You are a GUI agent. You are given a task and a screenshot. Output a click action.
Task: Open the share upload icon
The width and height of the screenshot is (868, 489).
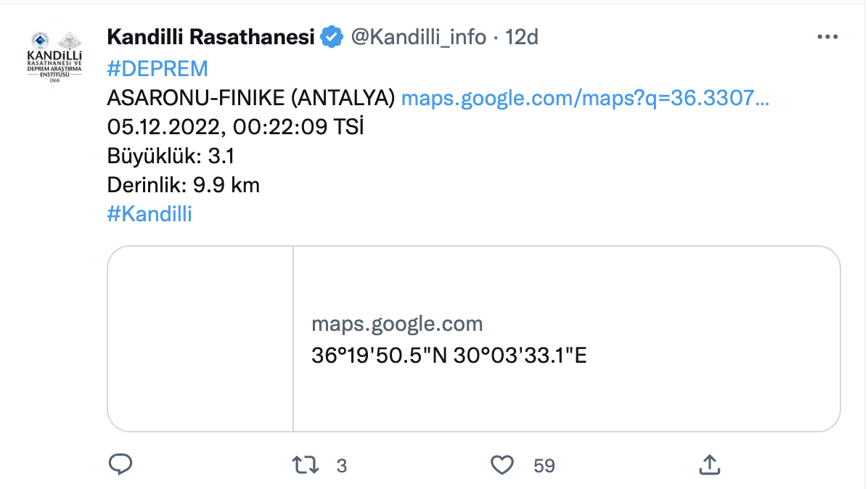pyautogui.click(x=709, y=464)
